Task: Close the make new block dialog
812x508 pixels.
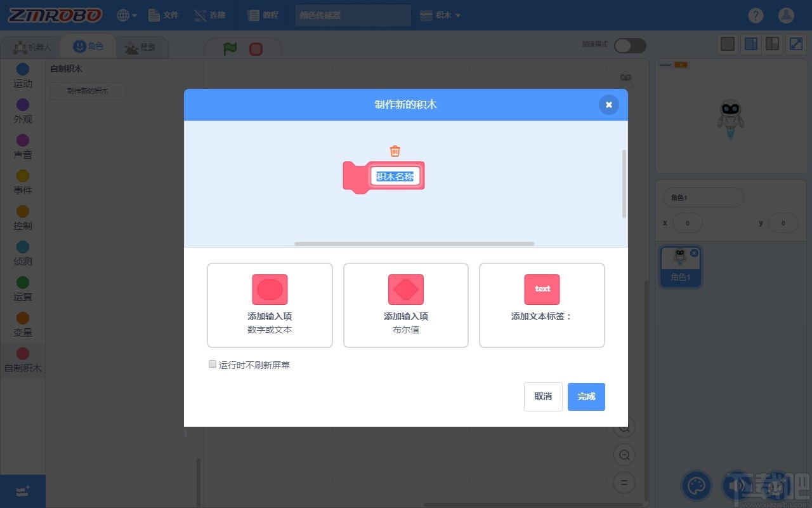Action: click(x=608, y=105)
